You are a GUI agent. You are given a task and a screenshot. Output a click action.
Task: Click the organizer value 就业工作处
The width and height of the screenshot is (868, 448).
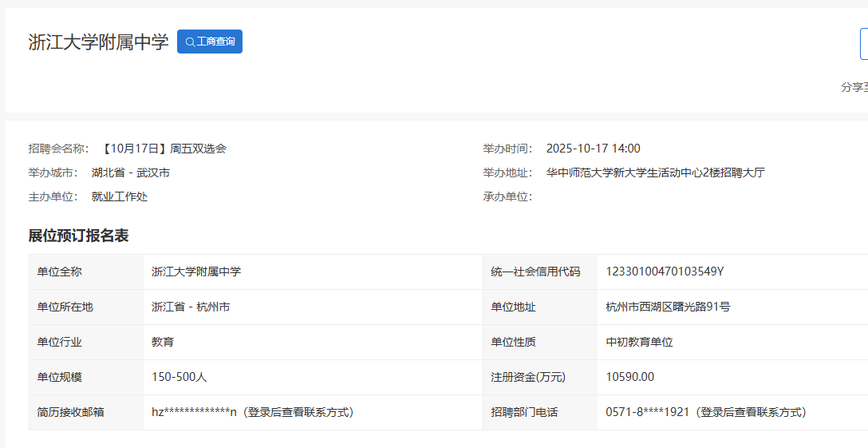[x=120, y=196]
